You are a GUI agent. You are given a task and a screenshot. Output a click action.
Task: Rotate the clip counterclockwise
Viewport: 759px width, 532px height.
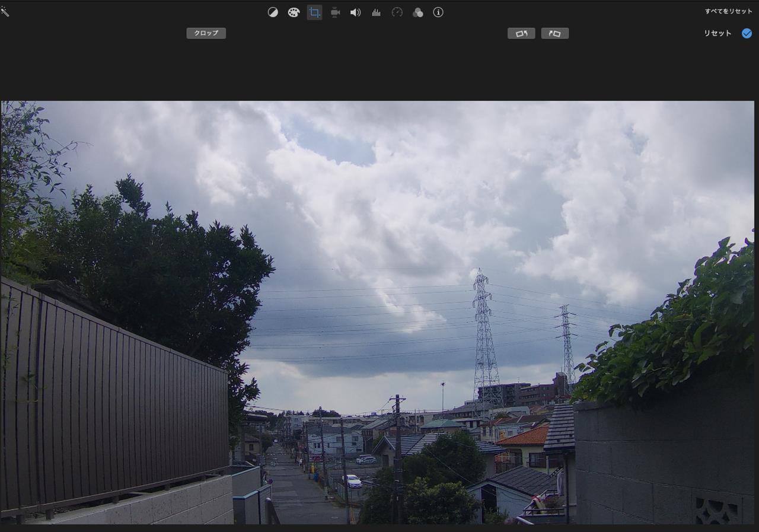(521, 34)
